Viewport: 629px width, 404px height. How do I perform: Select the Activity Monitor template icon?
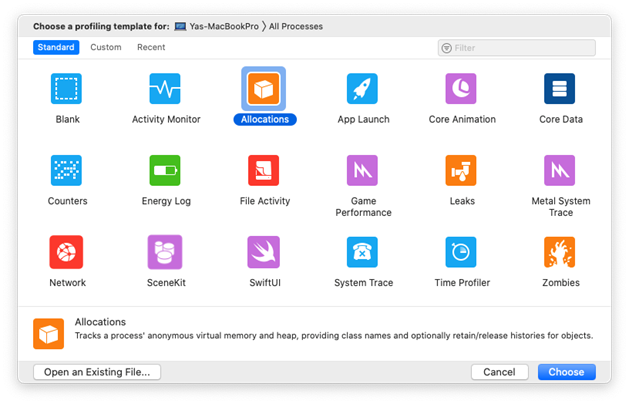click(x=165, y=89)
